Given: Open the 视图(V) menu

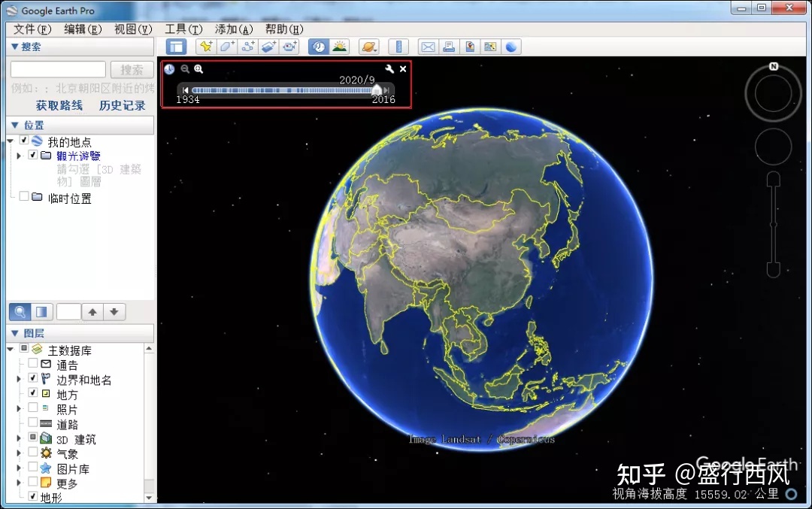Looking at the screenshot, I should point(133,29).
